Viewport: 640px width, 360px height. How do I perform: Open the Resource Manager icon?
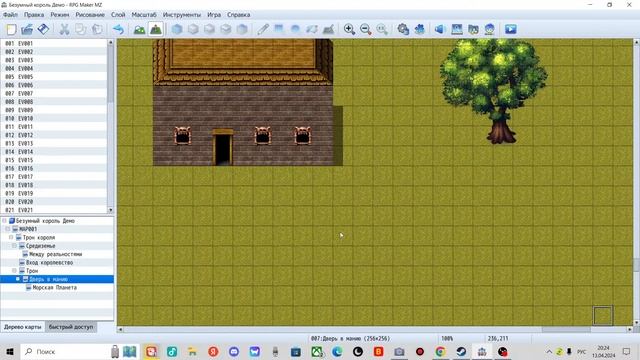pos(473,29)
